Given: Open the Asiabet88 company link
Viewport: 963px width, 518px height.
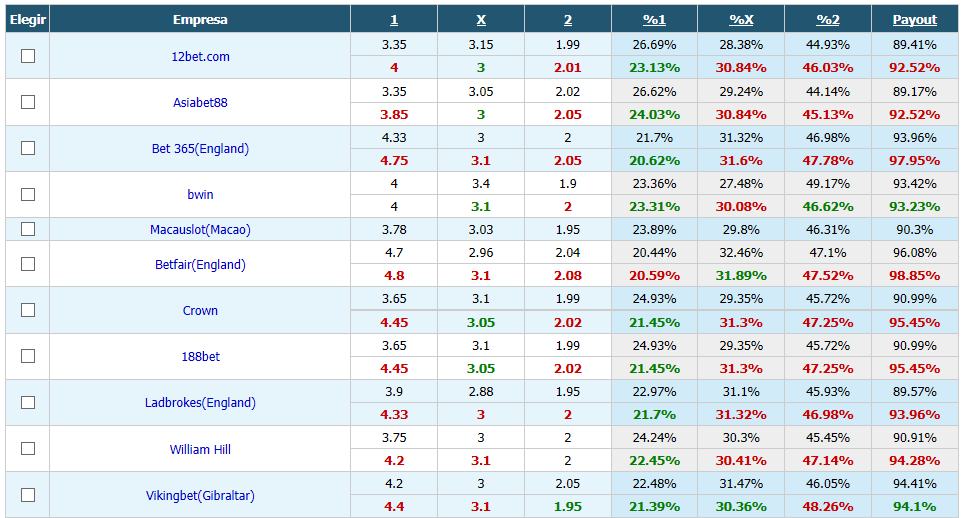Looking at the screenshot, I should [x=200, y=103].
